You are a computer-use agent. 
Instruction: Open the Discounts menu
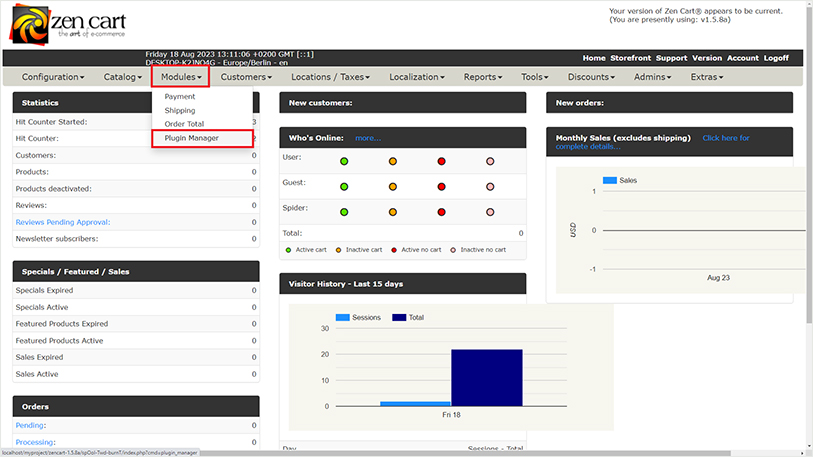591,77
